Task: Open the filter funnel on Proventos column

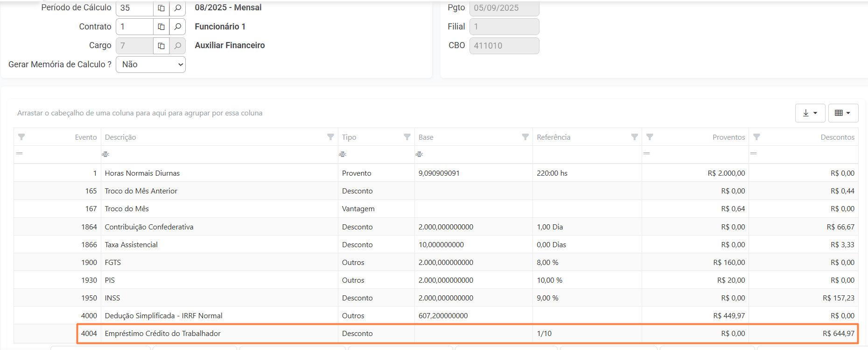Action: pyautogui.click(x=650, y=137)
